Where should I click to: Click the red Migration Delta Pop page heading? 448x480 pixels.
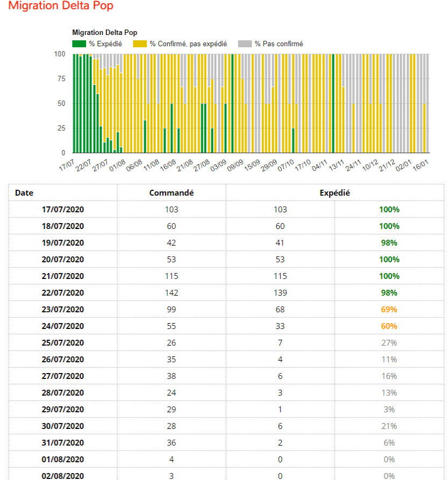[61, 6]
